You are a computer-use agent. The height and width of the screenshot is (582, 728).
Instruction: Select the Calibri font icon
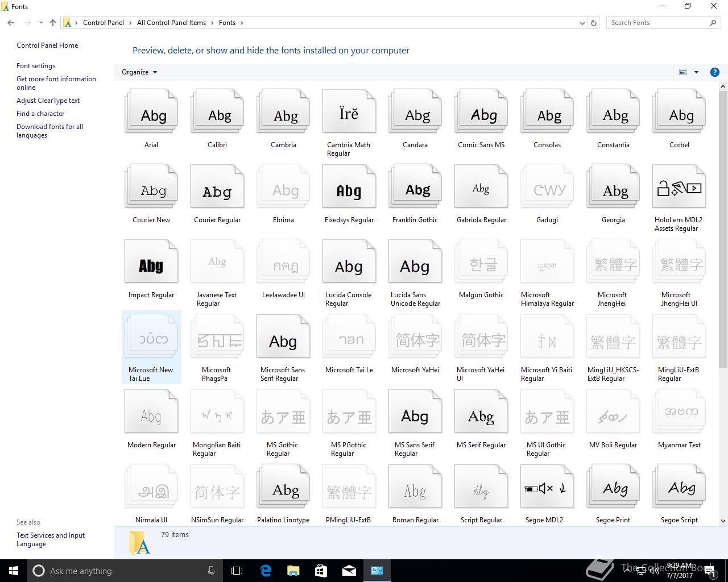(217, 111)
